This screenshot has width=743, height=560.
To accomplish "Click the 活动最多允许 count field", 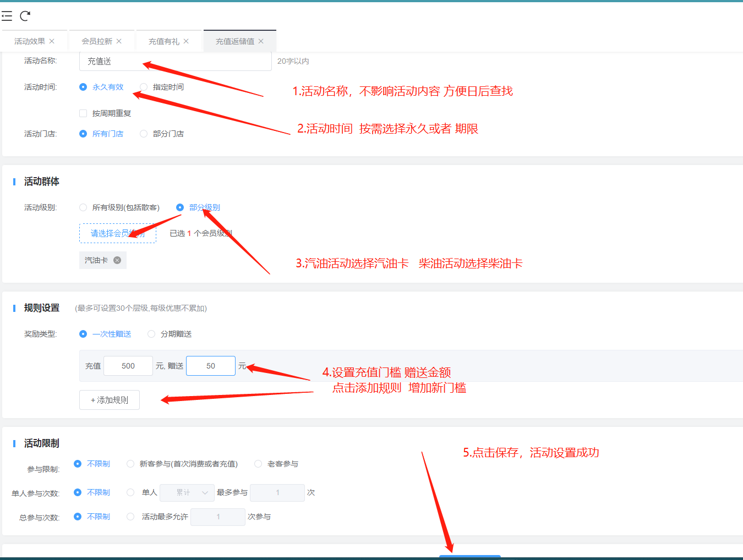I will 218,517.
